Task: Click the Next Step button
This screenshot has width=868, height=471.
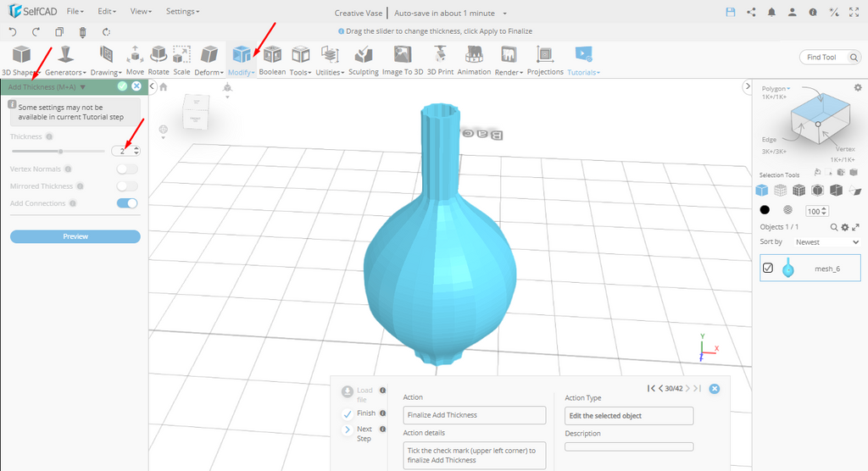Action: 348,429
